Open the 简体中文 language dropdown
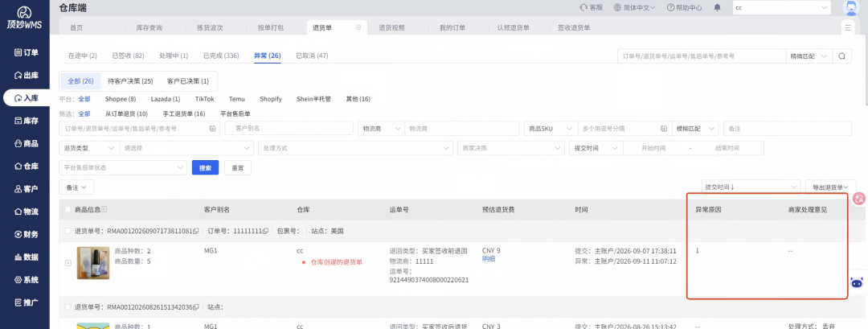The height and width of the screenshot is (329, 868). coord(634,8)
